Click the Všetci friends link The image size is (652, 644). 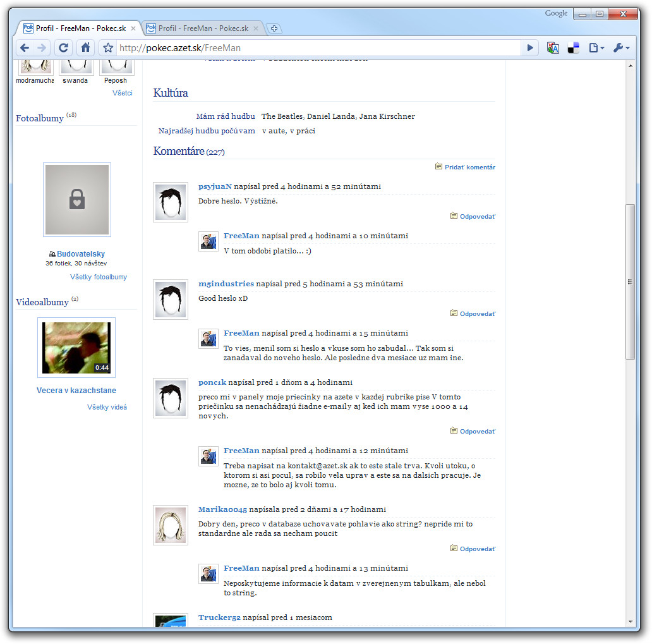click(123, 93)
